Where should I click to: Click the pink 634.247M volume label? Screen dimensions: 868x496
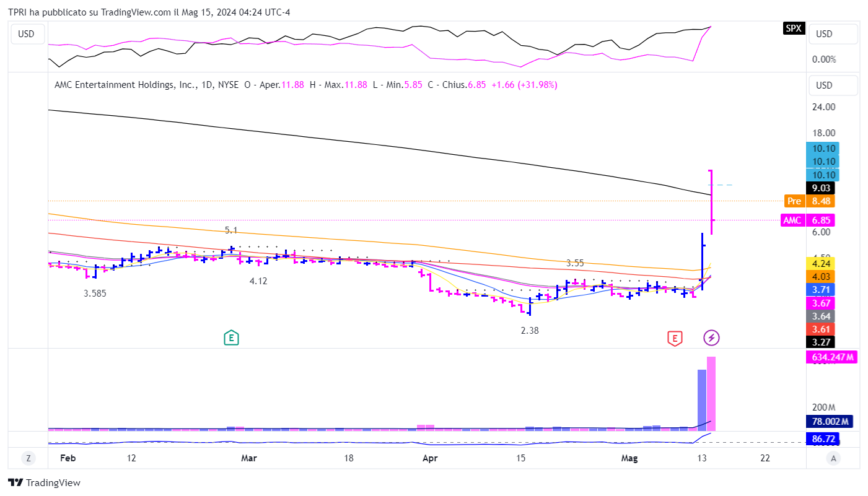click(x=831, y=357)
